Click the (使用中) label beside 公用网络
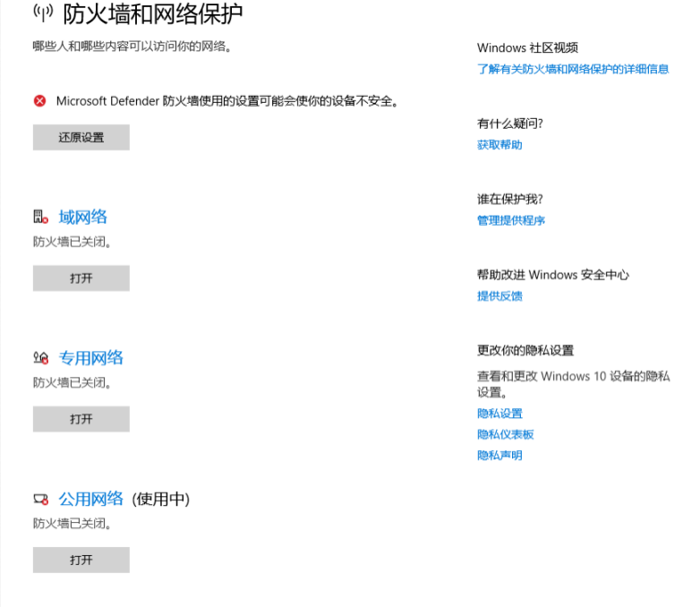 [x=161, y=499]
